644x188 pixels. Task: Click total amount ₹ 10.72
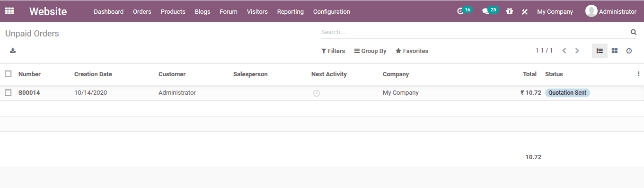coord(530,93)
